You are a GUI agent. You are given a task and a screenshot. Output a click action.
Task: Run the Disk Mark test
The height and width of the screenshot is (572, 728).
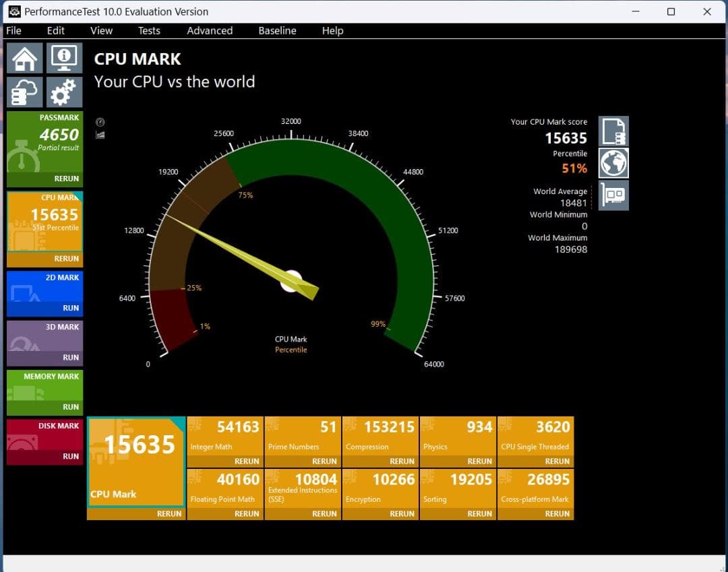click(x=70, y=456)
